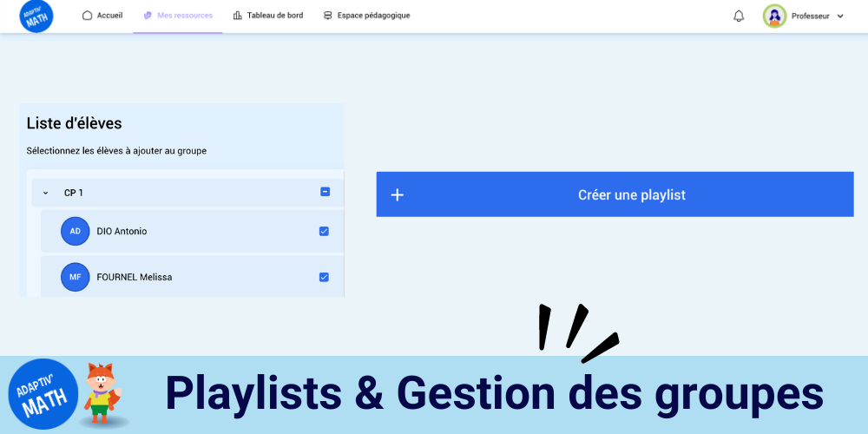The image size is (868, 434).
Task: Open the notifications bell
Action: (739, 16)
